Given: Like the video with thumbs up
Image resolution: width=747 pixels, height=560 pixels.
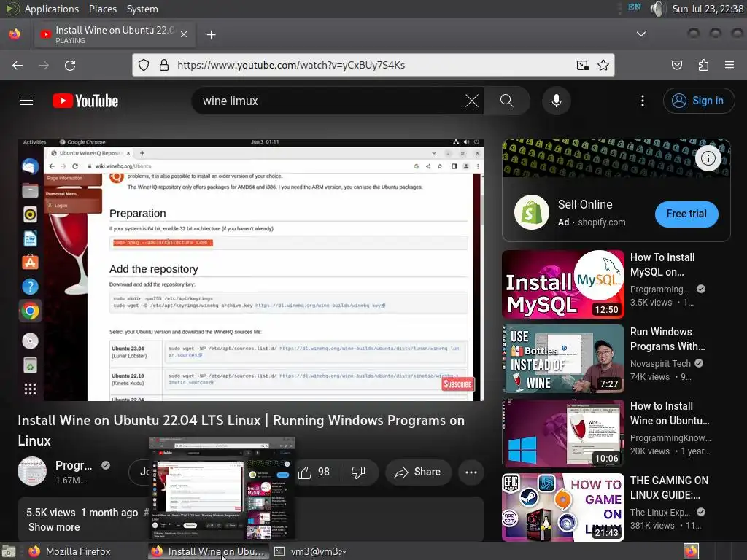Looking at the screenshot, I should pyautogui.click(x=314, y=472).
